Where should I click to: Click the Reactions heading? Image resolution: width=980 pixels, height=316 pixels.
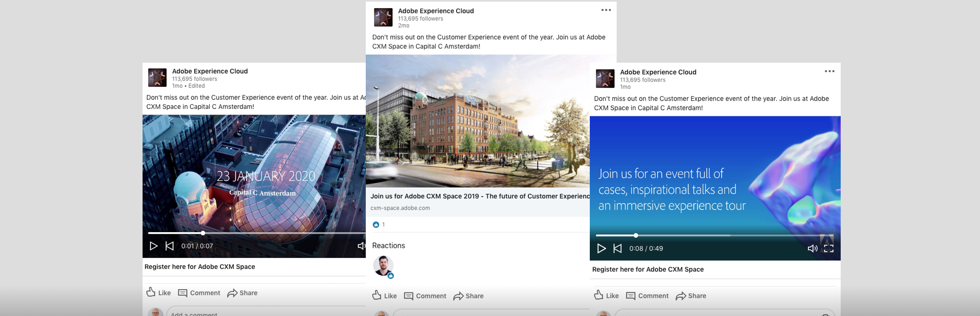click(x=389, y=246)
